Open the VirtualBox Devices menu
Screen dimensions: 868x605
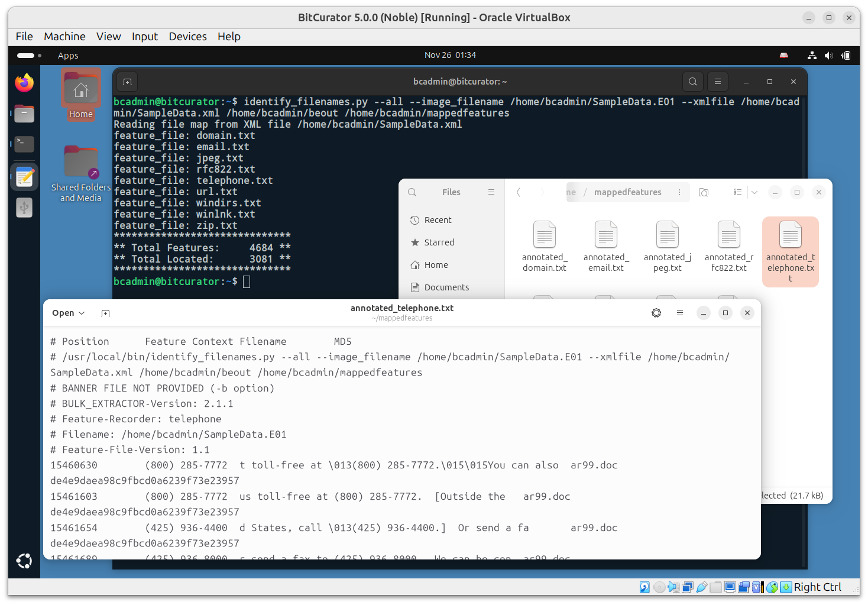pyautogui.click(x=188, y=37)
